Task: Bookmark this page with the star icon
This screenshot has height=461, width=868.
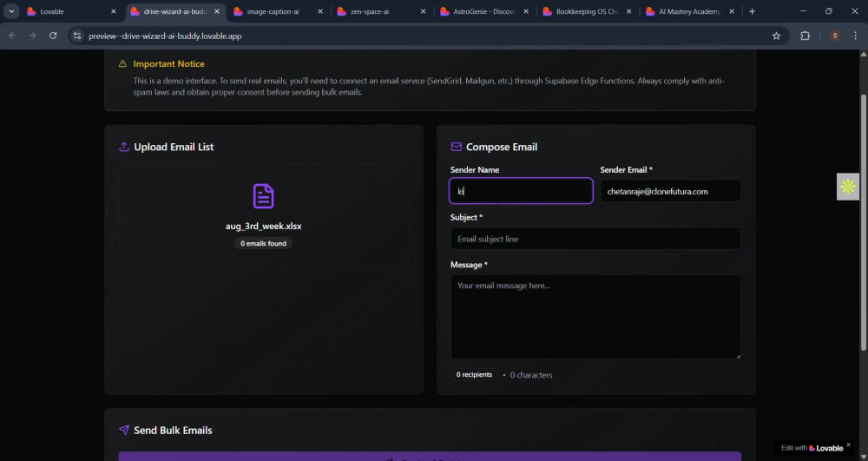Action: pyautogui.click(x=776, y=36)
